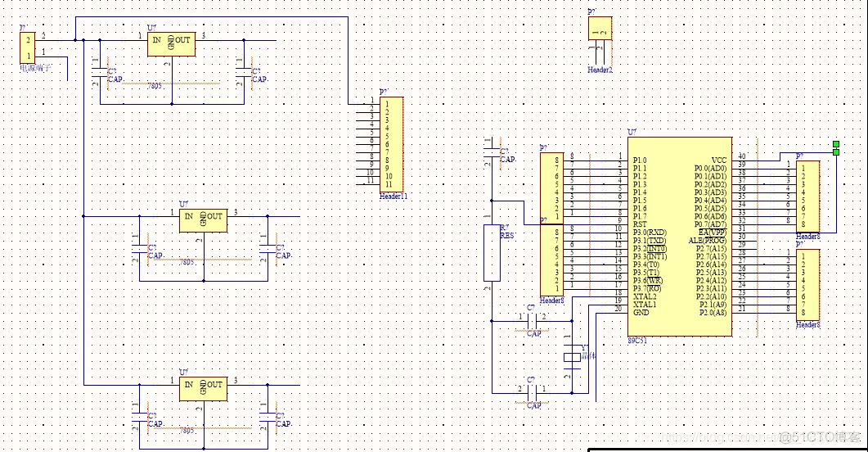This screenshot has width=868, height=452.
Task: Click the "P0.7(AD7)" pin label
Action: 710,224
